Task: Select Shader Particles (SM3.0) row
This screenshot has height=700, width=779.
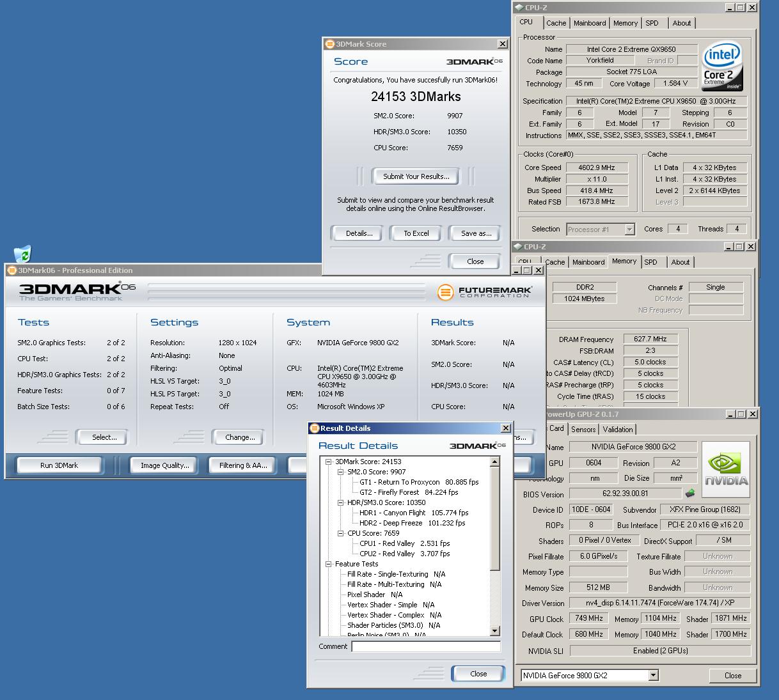Action: click(394, 625)
